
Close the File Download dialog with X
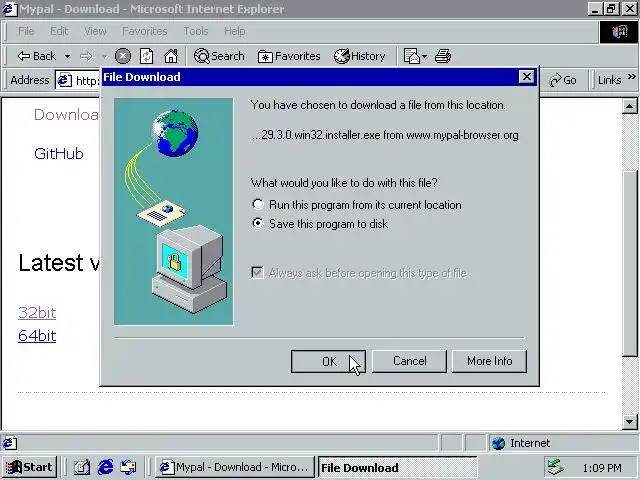[527, 77]
